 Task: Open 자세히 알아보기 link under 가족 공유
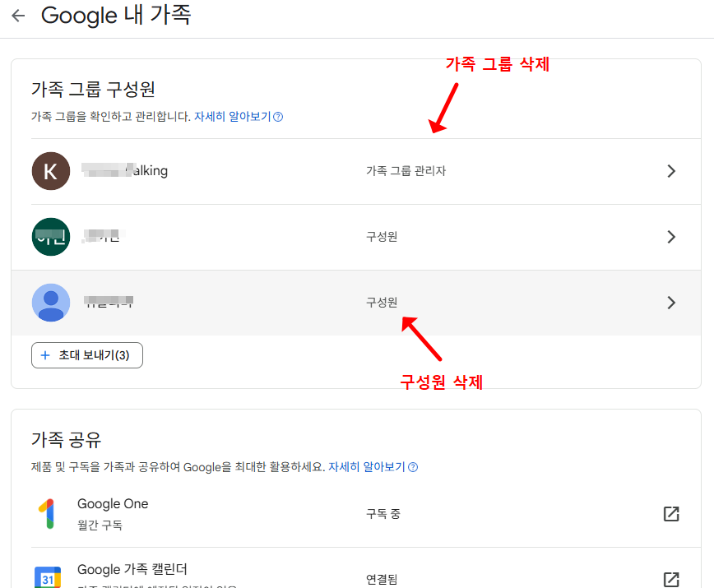(367, 467)
